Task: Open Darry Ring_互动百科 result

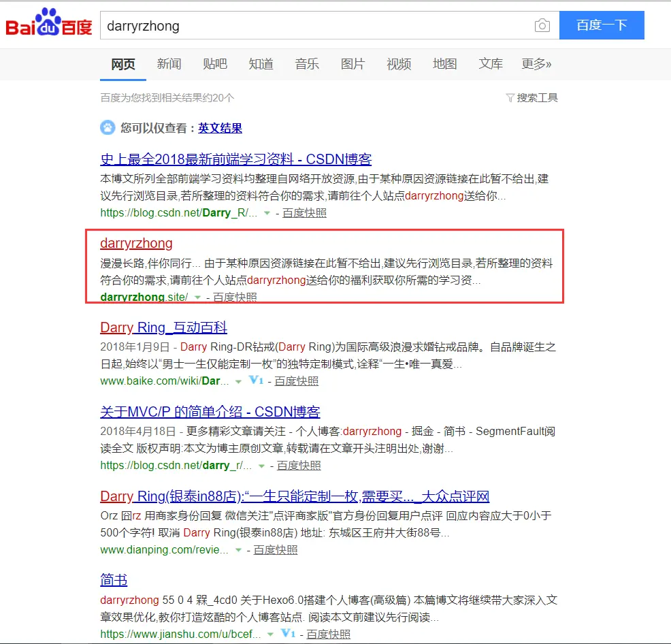Action: [x=163, y=327]
